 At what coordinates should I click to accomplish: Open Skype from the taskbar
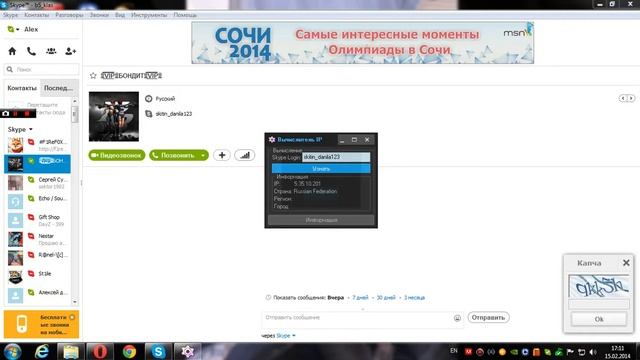click(158, 351)
